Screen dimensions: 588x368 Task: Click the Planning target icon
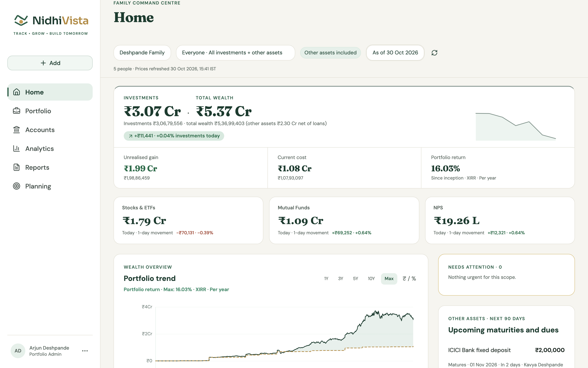(17, 186)
